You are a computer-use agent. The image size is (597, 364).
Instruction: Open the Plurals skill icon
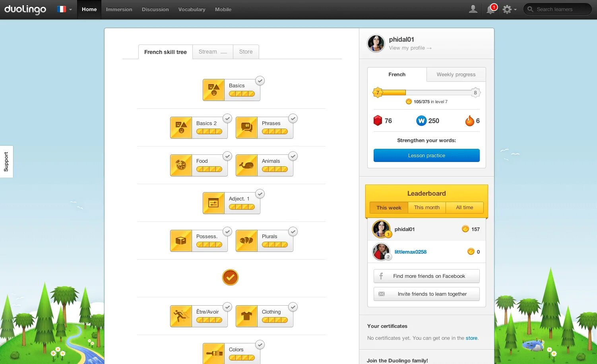tap(247, 241)
